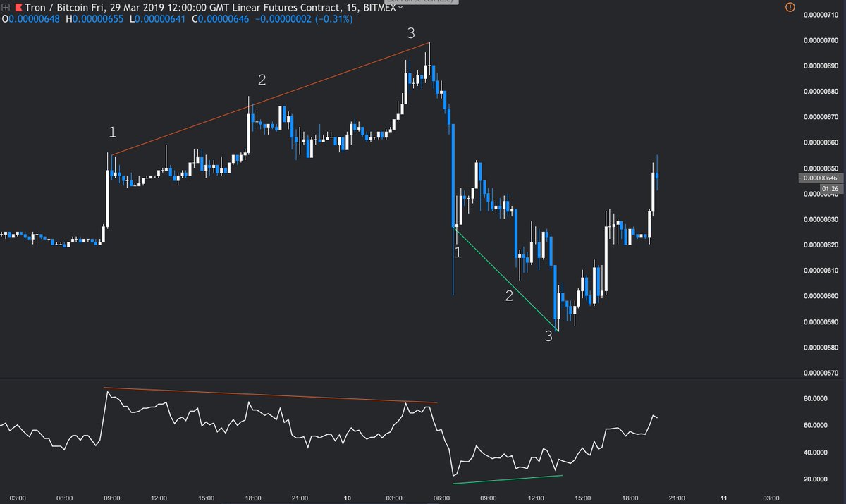Select orange trend line on indicator pane
This screenshot has height=504, width=846.
[x=271, y=395]
